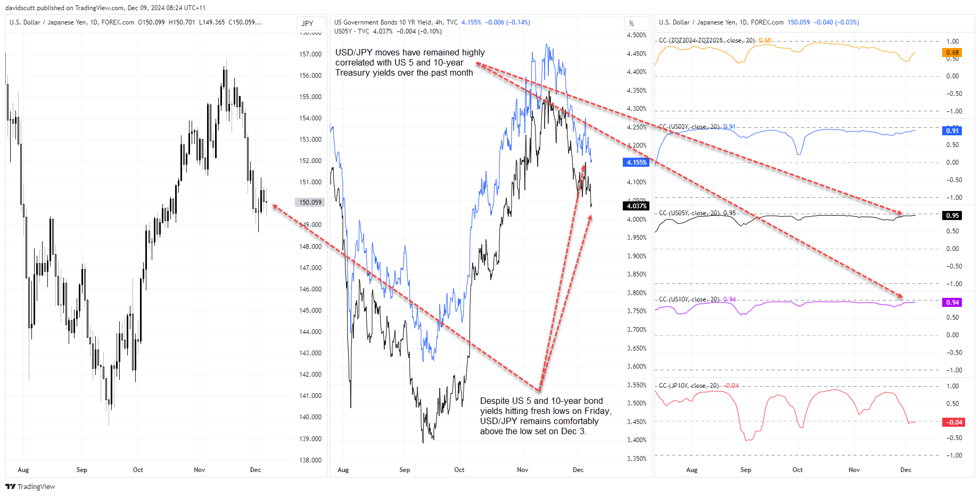The image size is (980, 496).
Task: Click 138.000 on the left price axis
Action: 310,460
